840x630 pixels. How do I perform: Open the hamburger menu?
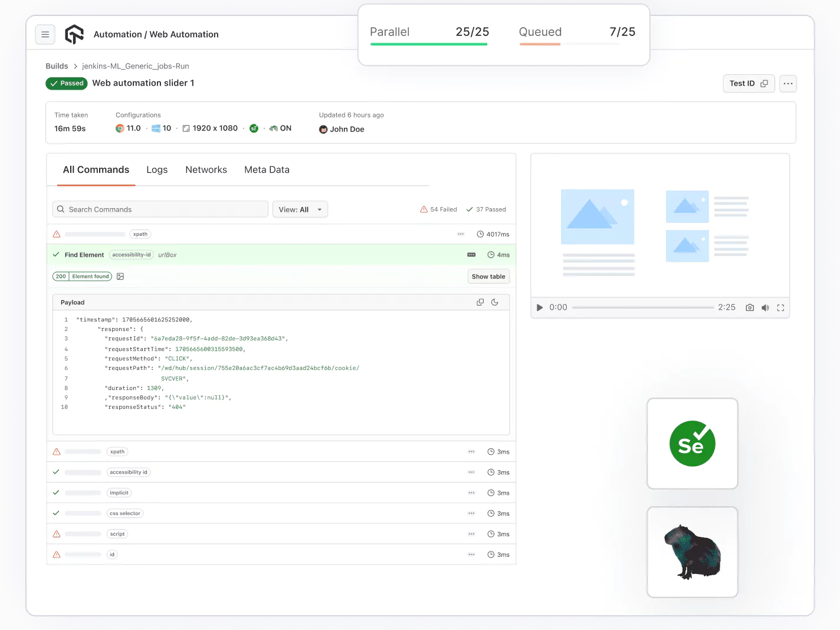[45, 35]
